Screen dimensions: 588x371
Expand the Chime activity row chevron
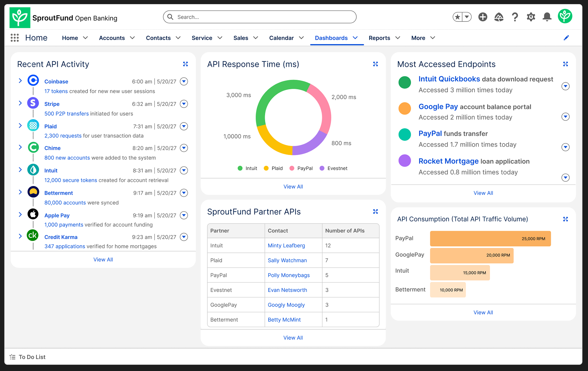pos(20,147)
